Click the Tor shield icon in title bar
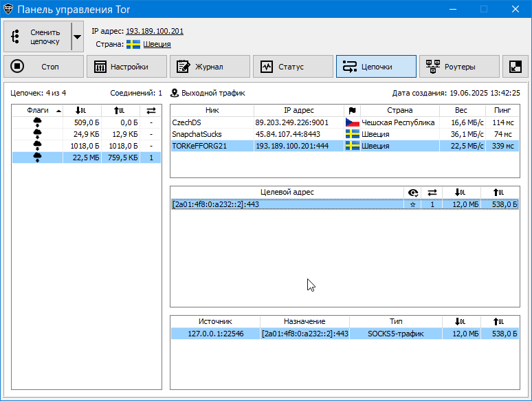Image resolution: width=532 pixels, height=401 pixels. coord(8,9)
